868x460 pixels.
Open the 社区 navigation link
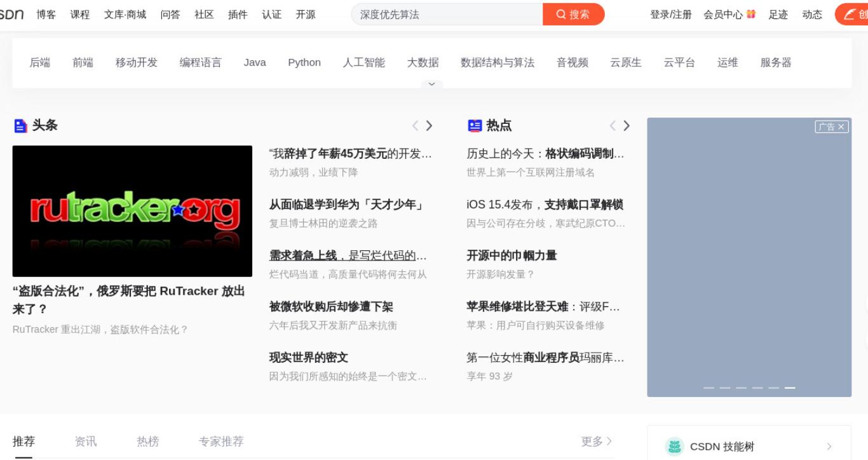204,14
